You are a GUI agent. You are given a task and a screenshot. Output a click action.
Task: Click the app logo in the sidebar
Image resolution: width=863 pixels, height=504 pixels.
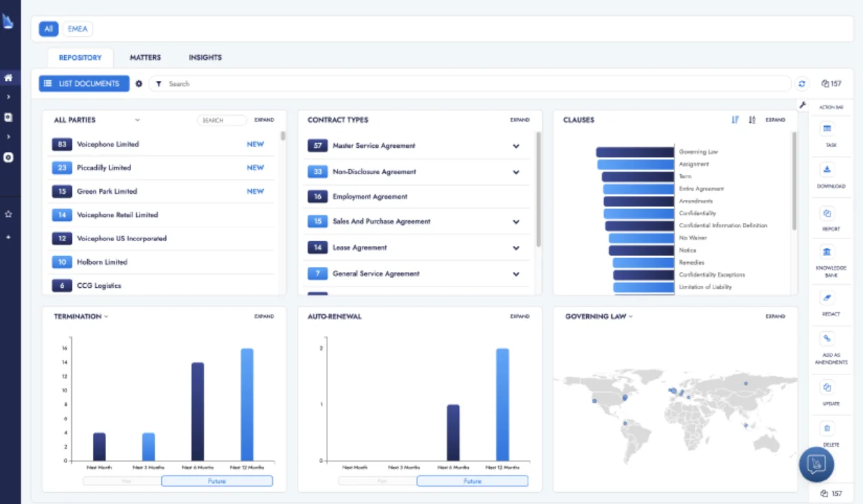click(x=8, y=22)
